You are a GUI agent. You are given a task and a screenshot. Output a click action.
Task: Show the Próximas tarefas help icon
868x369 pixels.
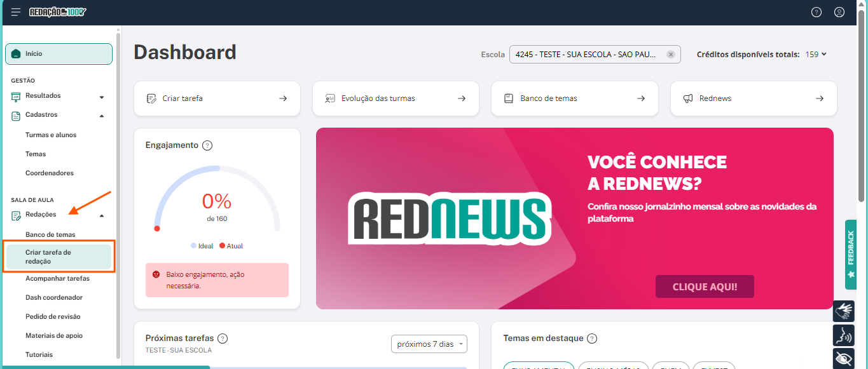pyautogui.click(x=223, y=339)
